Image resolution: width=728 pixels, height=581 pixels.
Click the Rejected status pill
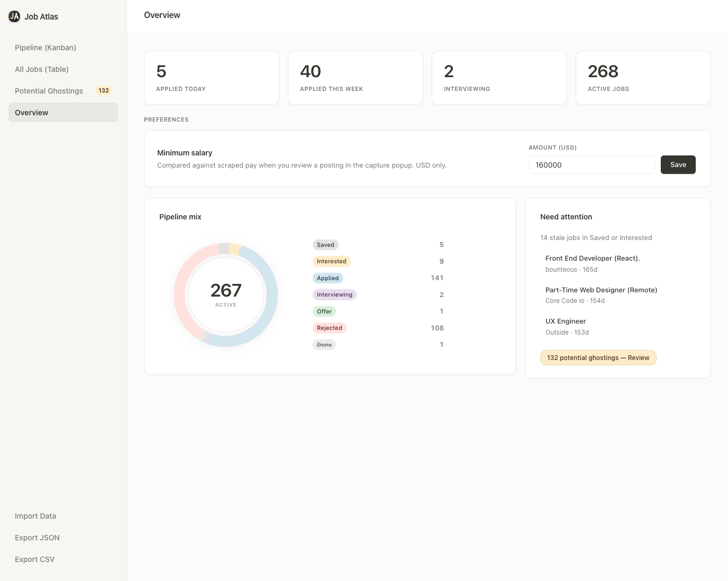[x=330, y=328]
